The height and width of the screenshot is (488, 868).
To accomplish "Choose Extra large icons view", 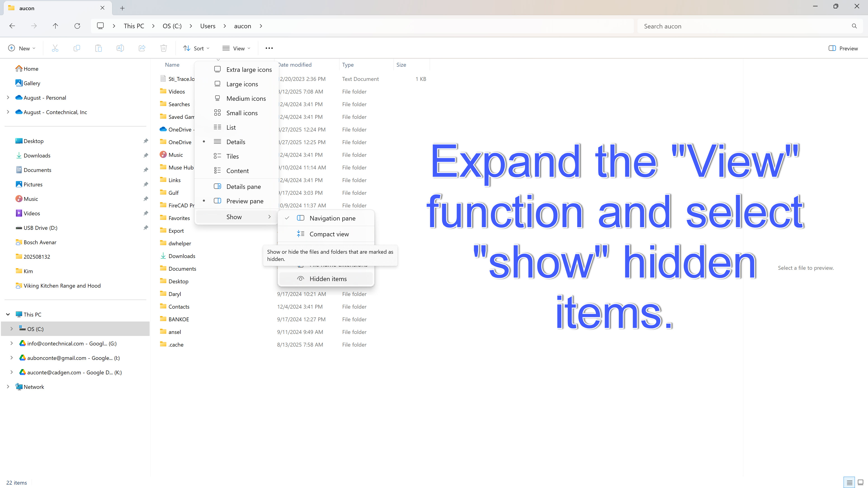I will (236, 69).
